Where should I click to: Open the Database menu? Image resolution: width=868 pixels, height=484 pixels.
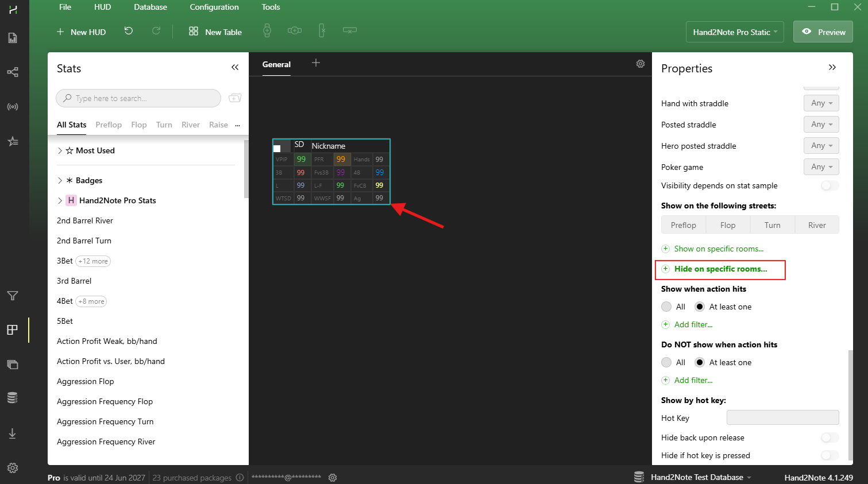[x=151, y=7]
